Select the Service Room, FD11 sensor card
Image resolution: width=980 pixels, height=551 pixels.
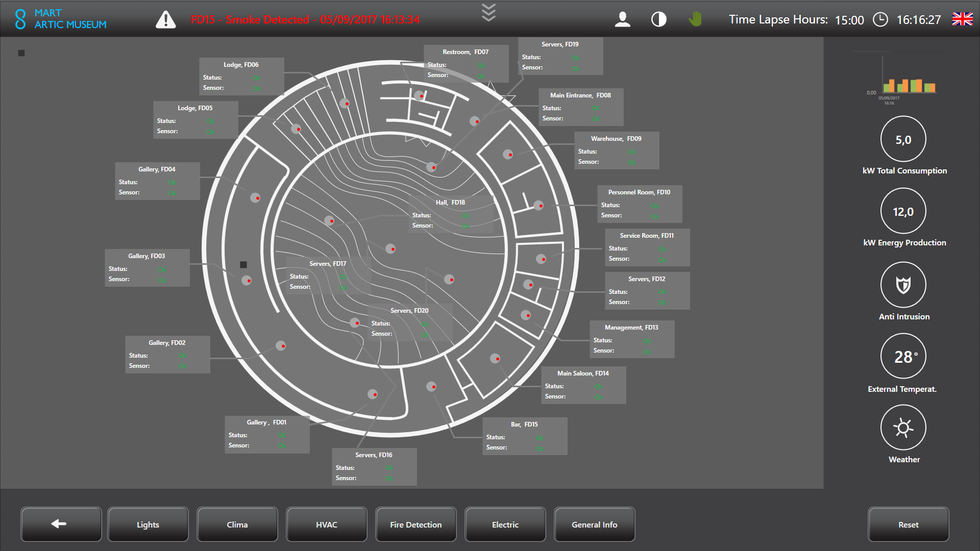point(647,247)
